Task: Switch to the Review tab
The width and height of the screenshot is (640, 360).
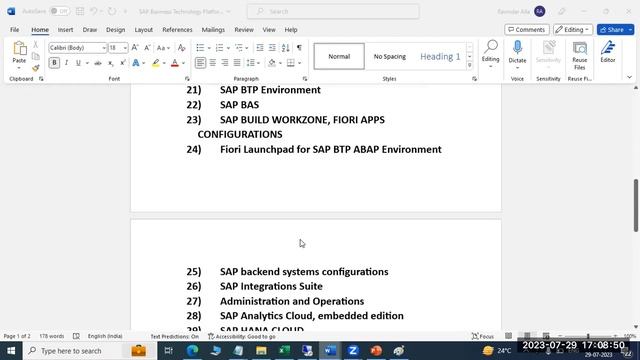Action: pos(244,30)
